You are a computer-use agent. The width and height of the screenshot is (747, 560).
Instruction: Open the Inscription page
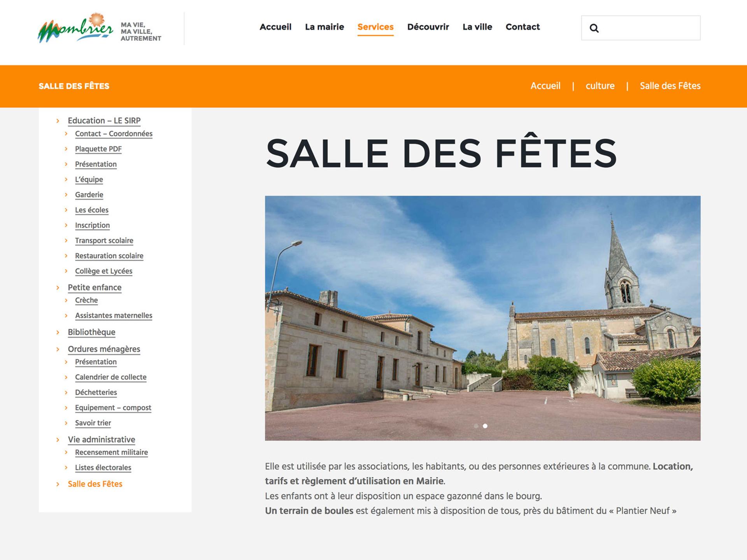coord(92,225)
